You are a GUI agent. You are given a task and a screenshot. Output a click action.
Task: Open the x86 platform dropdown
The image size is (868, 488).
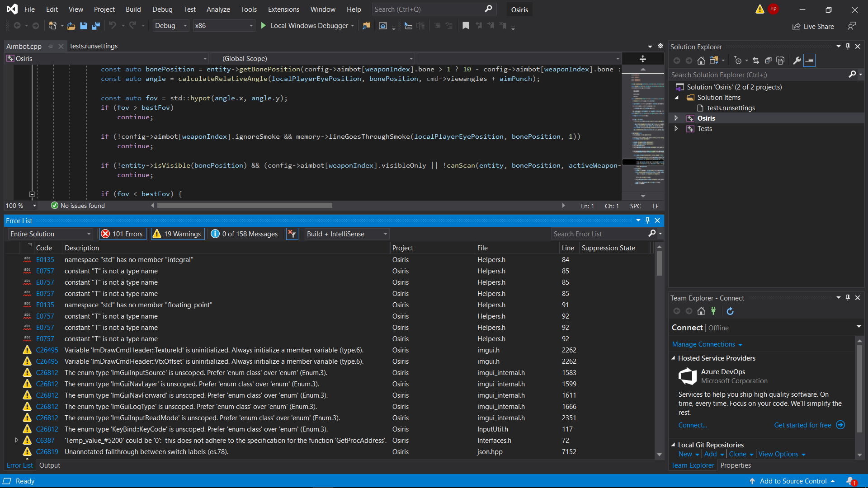(x=223, y=26)
